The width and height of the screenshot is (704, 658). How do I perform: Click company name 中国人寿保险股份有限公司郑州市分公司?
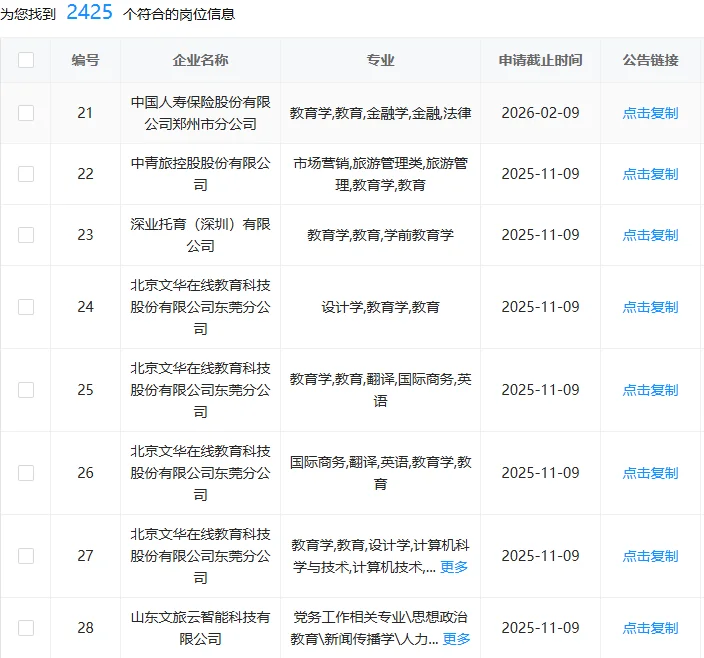point(201,113)
